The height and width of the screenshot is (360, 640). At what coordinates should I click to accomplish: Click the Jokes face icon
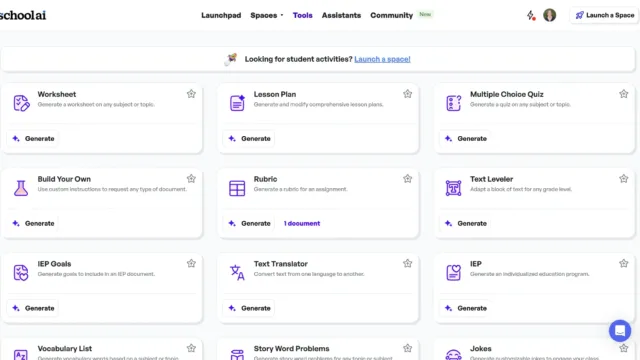(453, 355)
